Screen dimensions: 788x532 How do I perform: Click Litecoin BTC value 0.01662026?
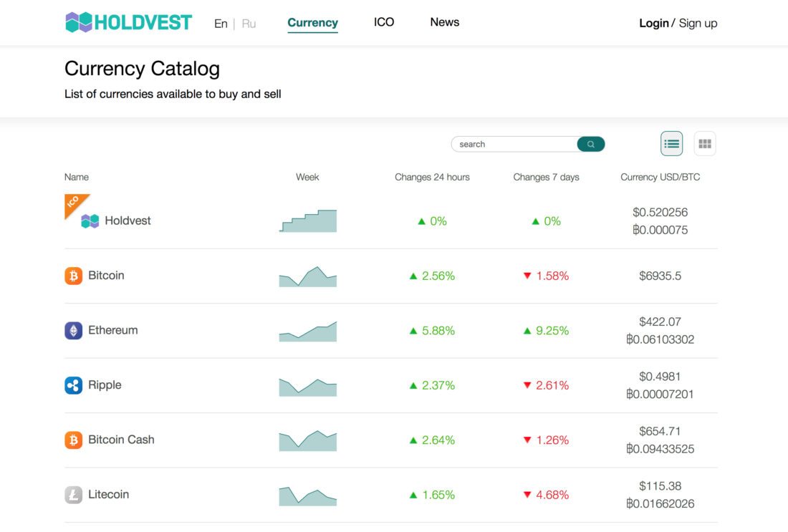pos(660,503)
